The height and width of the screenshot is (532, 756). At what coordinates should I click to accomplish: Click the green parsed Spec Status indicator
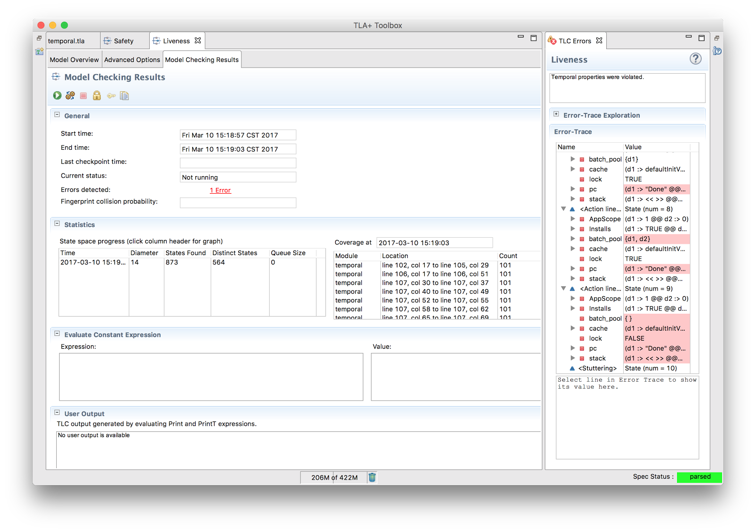(x=699, y=477)
